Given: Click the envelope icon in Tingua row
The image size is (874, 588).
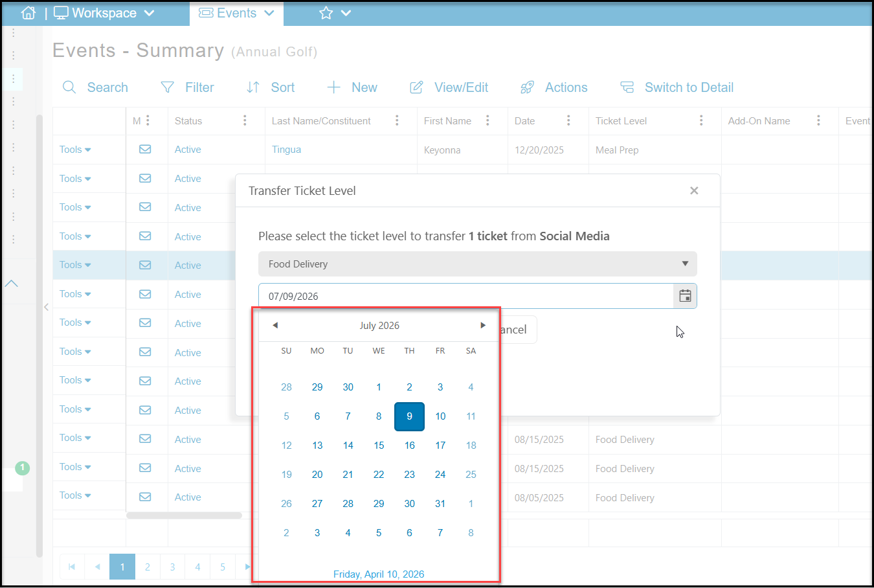Looking at the screenshot, I should tap(145, 150).
